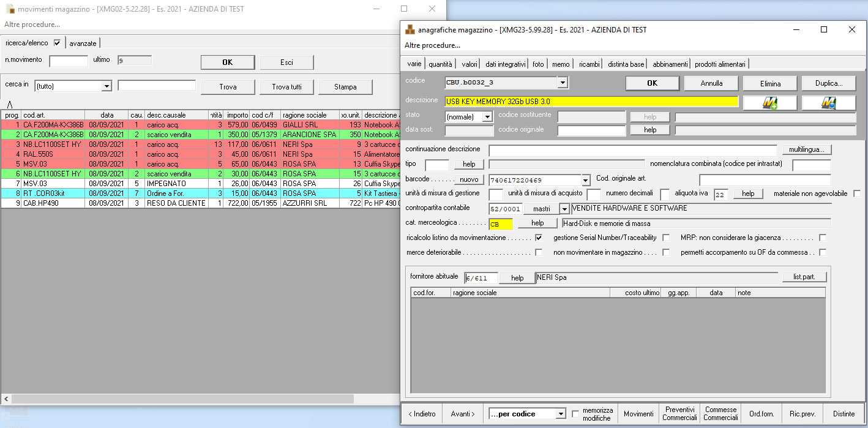The height and width of the screenshot is (428, 868).
Task: Open Altre procedure menu in movimenti window
Action: pyautogui.click(x=32, y=24)
